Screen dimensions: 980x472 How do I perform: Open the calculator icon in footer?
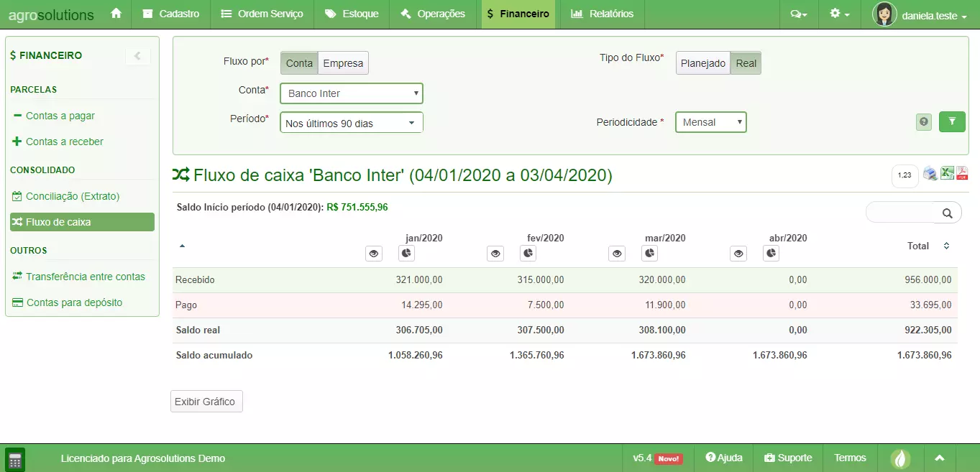click(x=15, y=459)
